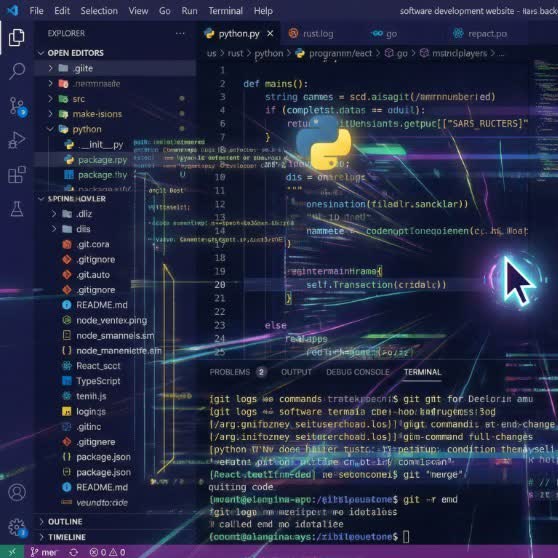Click the TypeScript file icon in explorer
Screen dimensions: 558x558
(x=67, y=381)
